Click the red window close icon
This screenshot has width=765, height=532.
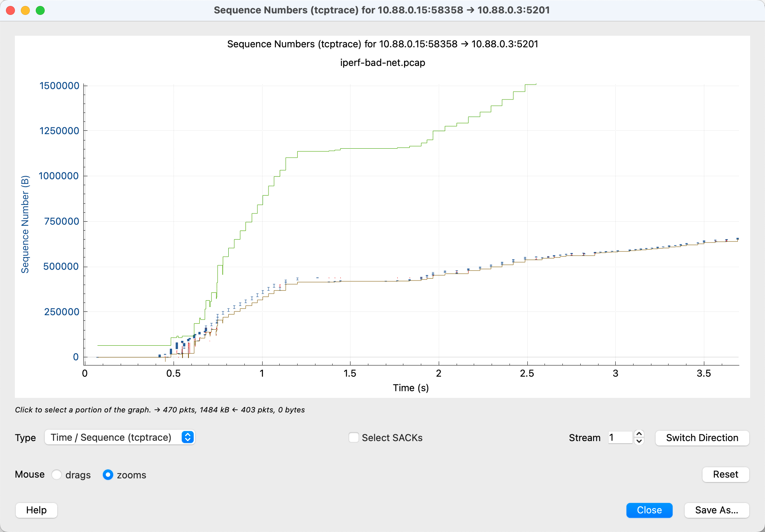point(10,10)
